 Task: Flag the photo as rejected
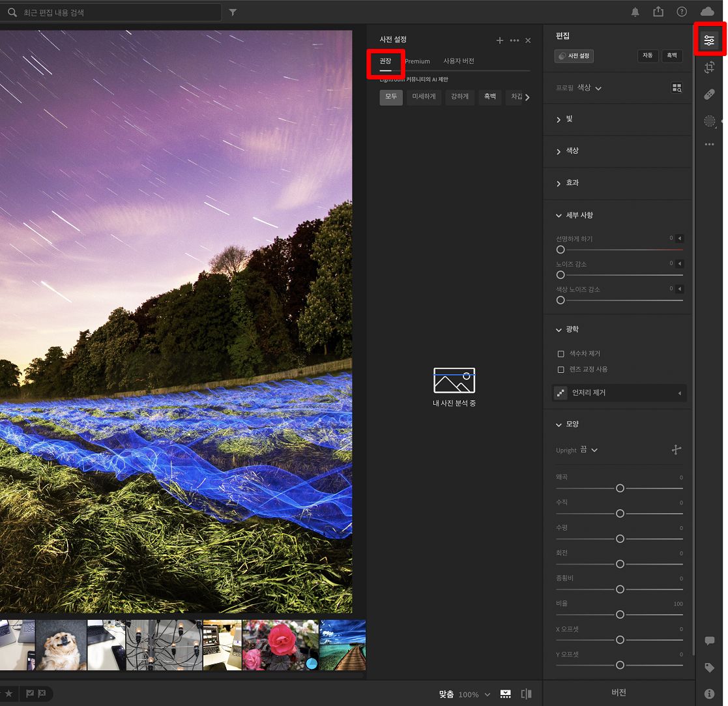tap(42, 694)
